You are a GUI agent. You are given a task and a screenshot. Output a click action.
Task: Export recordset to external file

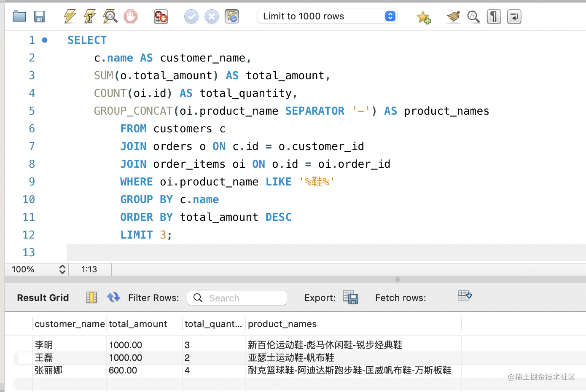[350, 297]
